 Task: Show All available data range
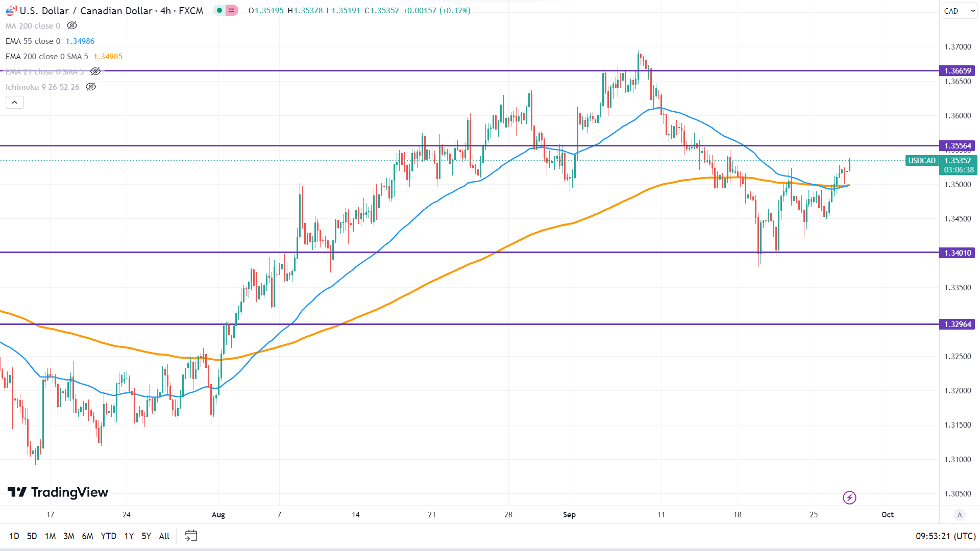click(x=164, y=536)
